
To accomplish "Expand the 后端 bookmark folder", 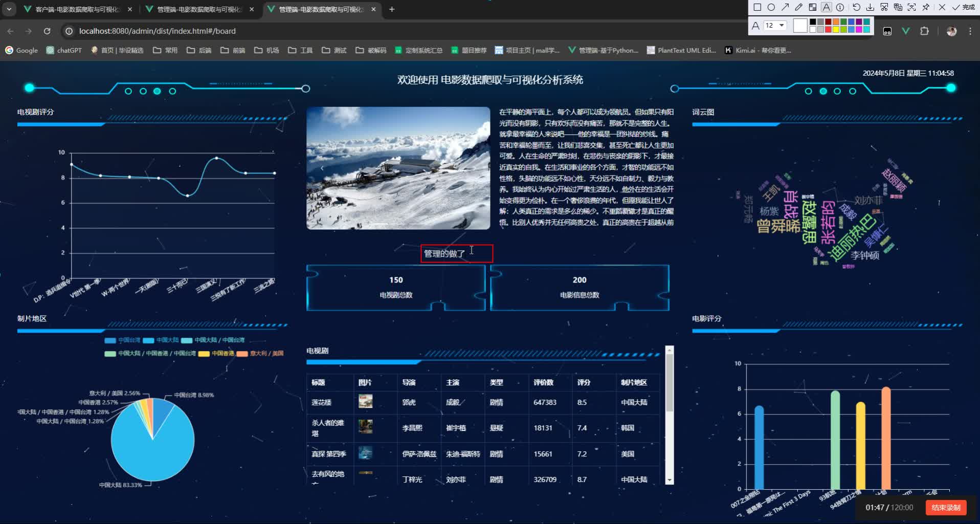I will click(199, 50).
